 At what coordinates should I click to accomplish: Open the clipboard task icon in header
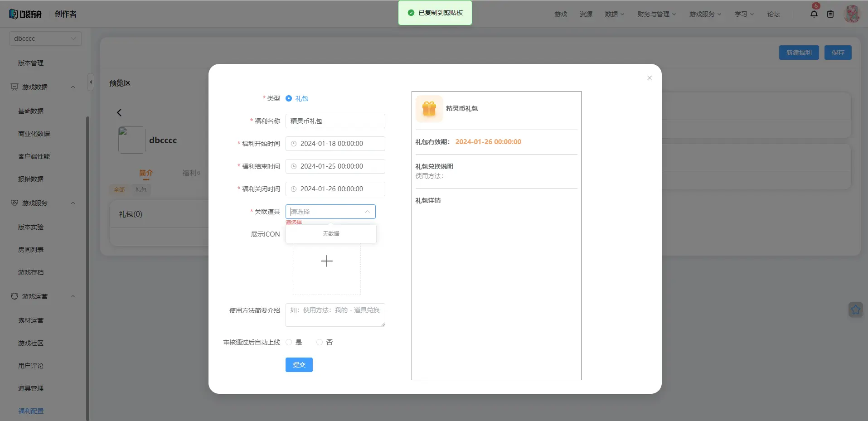[830, 14]
